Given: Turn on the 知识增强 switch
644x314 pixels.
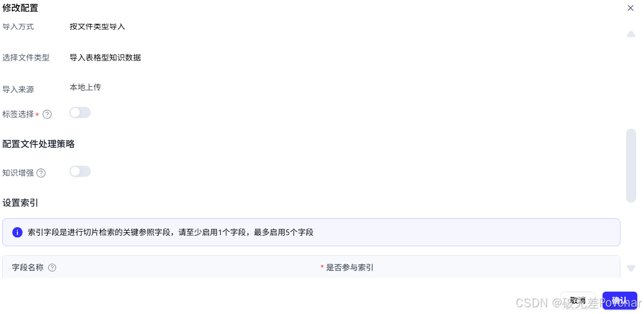Looking at the screenshot, I should (x=80, y=171).
